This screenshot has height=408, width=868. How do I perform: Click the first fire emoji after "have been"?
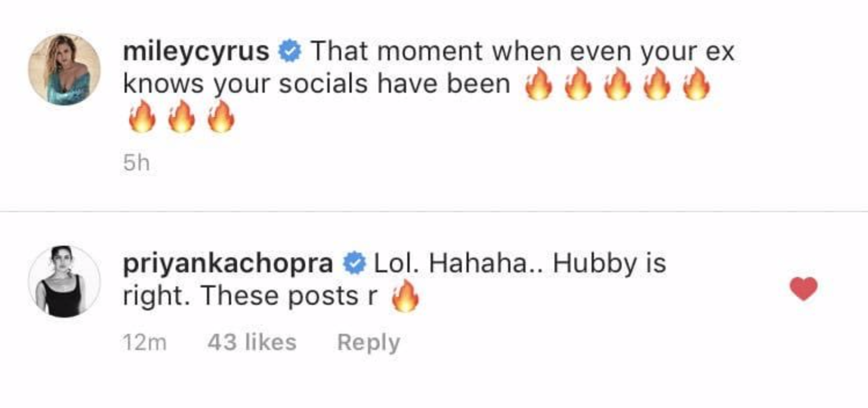538,85
